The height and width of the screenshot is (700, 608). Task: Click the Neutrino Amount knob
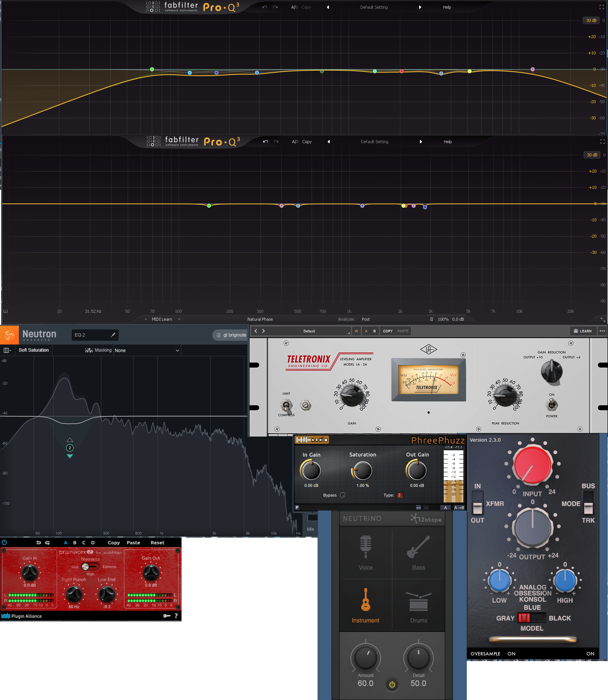pyautogui.click(x=366, y=657)
